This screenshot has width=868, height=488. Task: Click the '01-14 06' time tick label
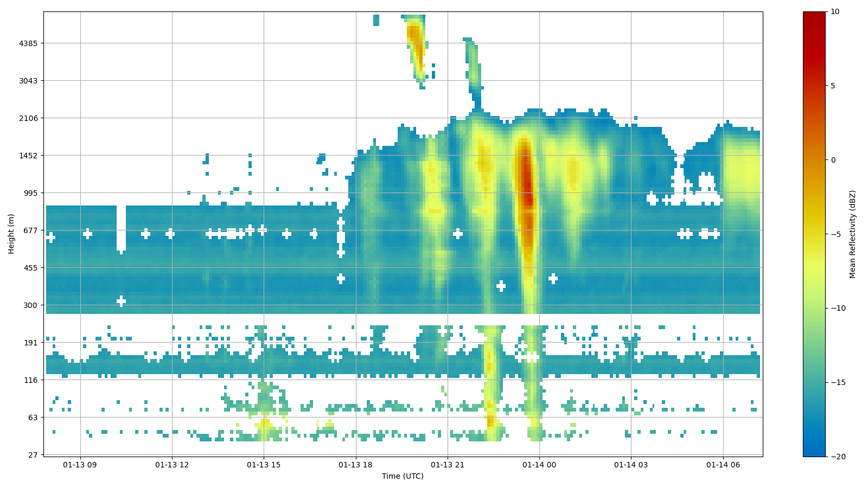[x=723, y=465]
